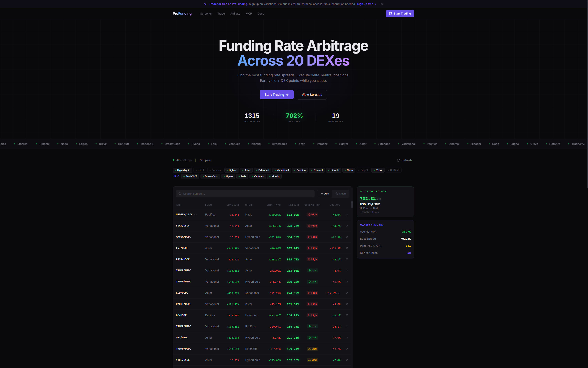Click the lightning bolt banner icon
This screenshot has width=588, height=368.
click(x=205, y=4)
